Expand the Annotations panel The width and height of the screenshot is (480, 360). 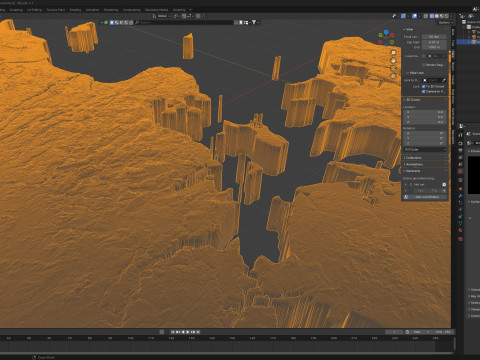coord(413,164)
